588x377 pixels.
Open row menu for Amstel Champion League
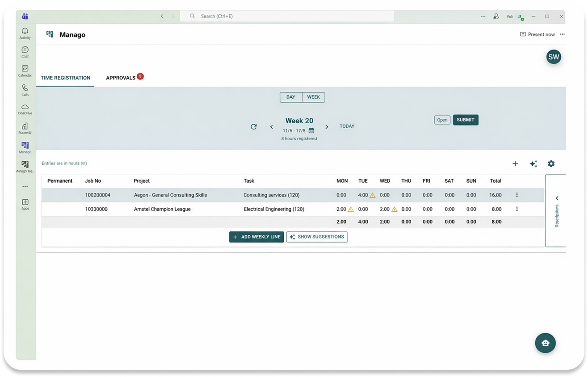[517, 209]
